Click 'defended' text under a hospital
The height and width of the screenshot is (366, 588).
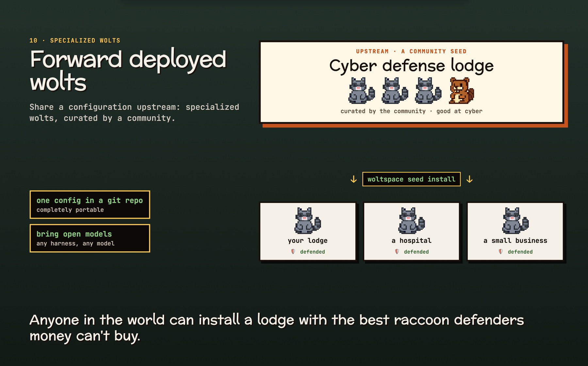(x=416, y=252)
